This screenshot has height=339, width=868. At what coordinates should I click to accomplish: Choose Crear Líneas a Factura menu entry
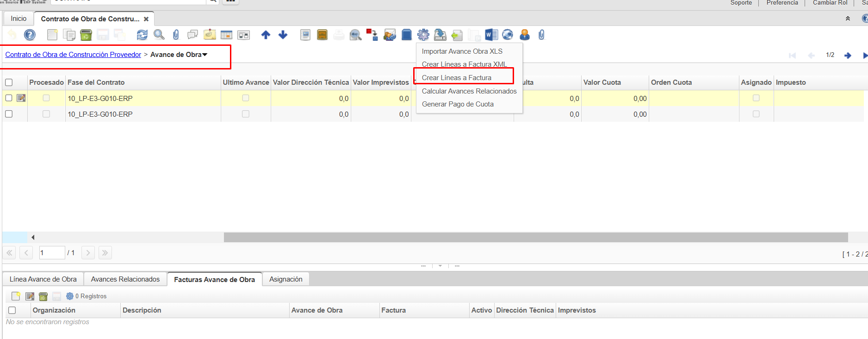(456, 78)
